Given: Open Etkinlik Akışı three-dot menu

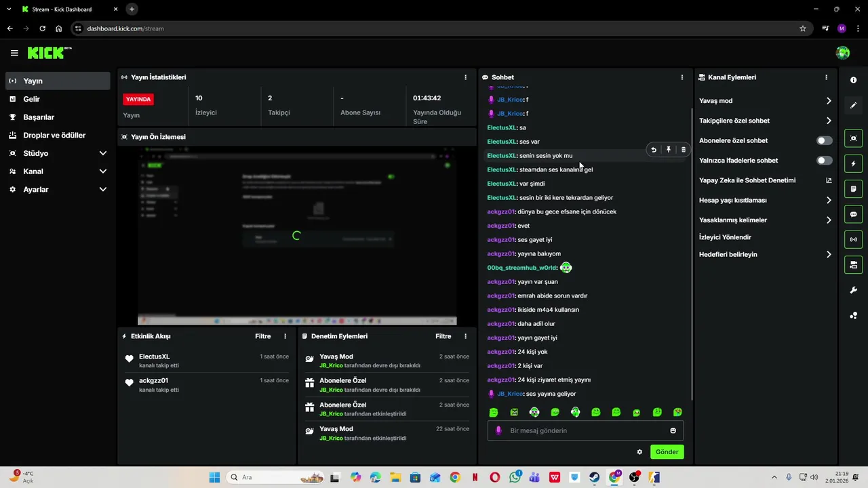Looking at the screenshot, I should point(285,336).
